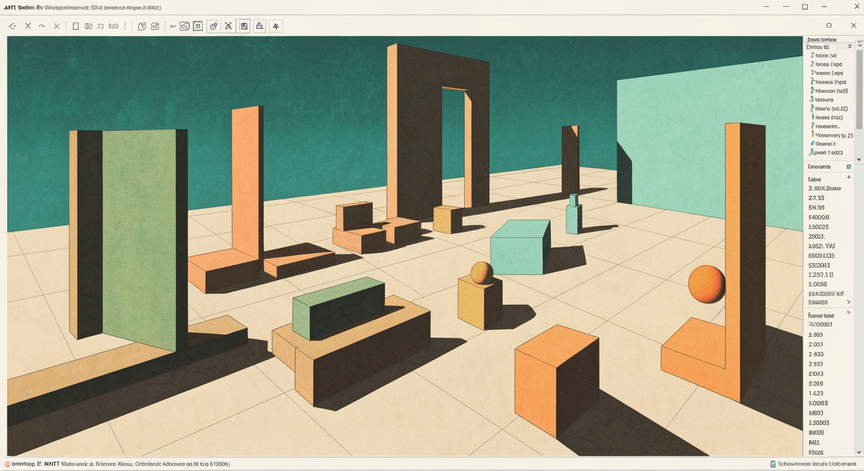Click the back arrow icon in toolbar
Image resolution: width=864 pixels, height=471 pixels.
12,26
